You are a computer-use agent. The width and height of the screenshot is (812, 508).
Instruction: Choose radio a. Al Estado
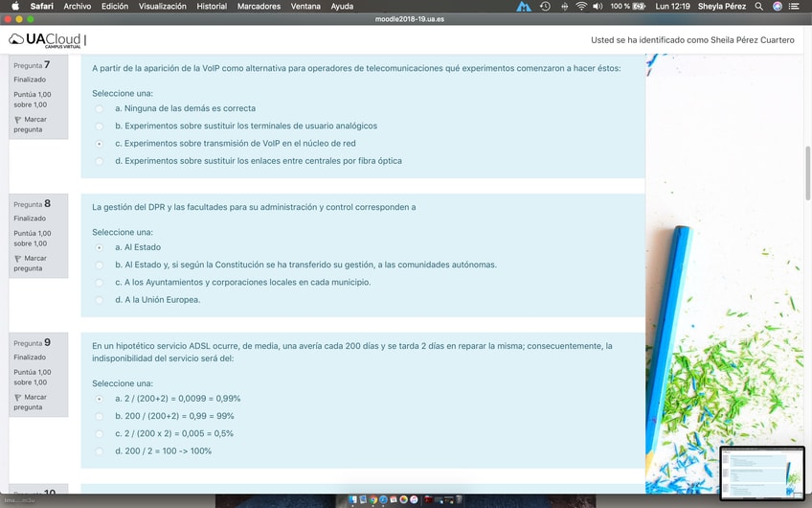pos(99,248)
